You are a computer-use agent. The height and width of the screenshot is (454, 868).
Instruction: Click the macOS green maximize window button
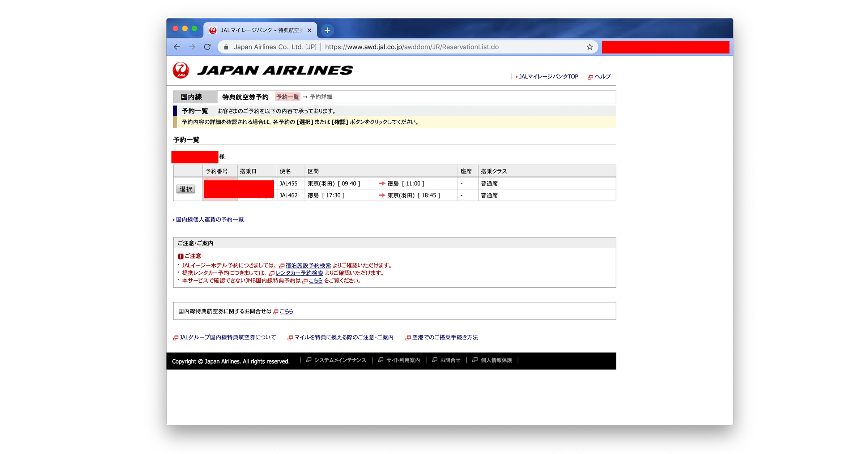(195, 29)
